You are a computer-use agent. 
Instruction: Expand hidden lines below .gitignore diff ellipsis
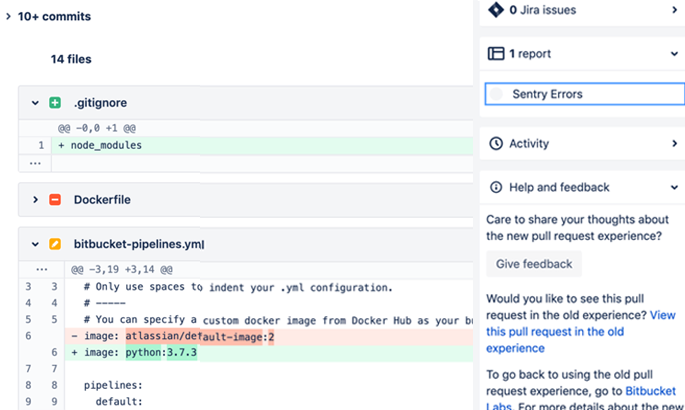35,162
